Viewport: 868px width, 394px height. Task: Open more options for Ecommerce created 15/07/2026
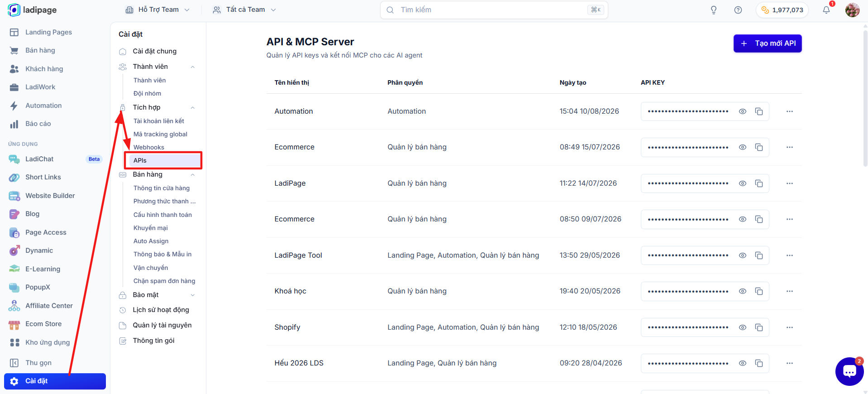[790, 147]
